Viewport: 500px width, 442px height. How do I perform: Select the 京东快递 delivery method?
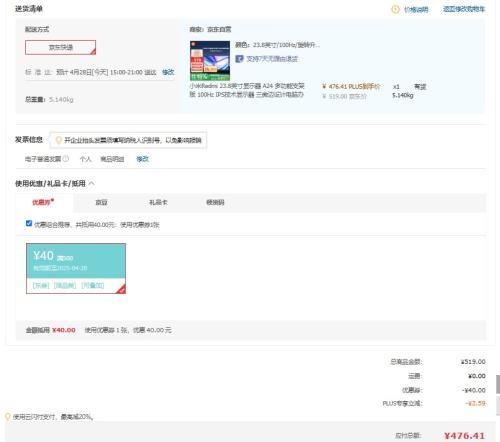click(x=61, y=47)
